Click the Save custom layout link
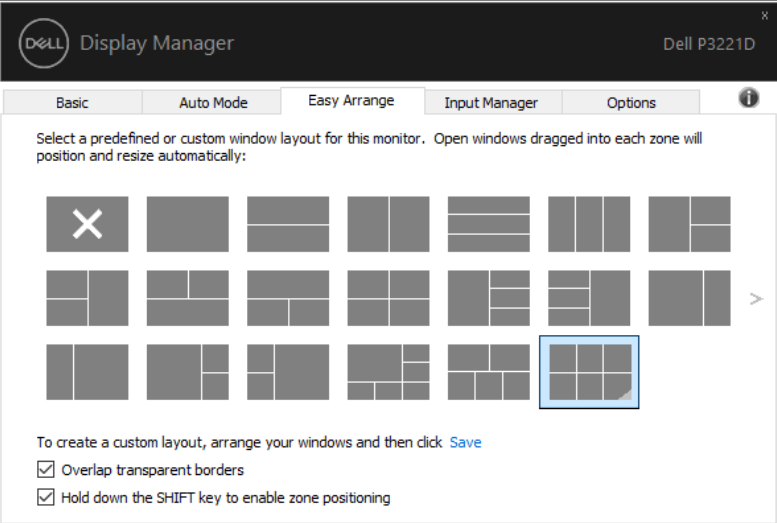 [465, 442]
